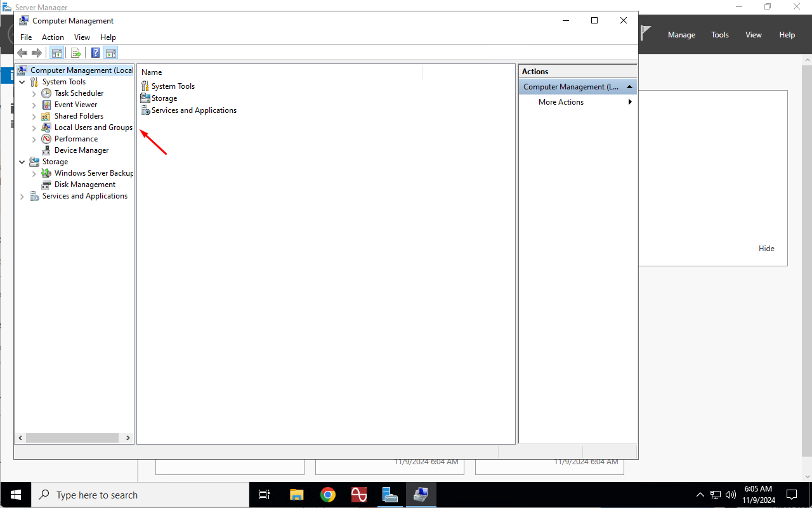Click the tree pane horizontal scrollbar right arrow
The image size is (812, 508).
(128, 438)
